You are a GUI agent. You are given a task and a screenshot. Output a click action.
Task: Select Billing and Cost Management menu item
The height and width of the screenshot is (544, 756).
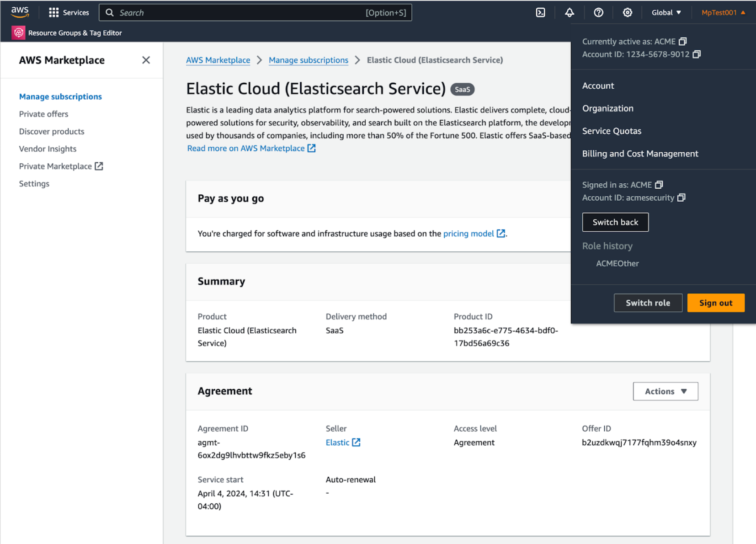[640, 154]
